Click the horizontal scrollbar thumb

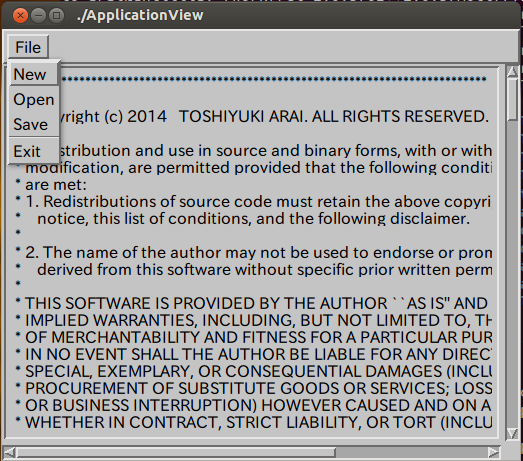click(176, 453)
